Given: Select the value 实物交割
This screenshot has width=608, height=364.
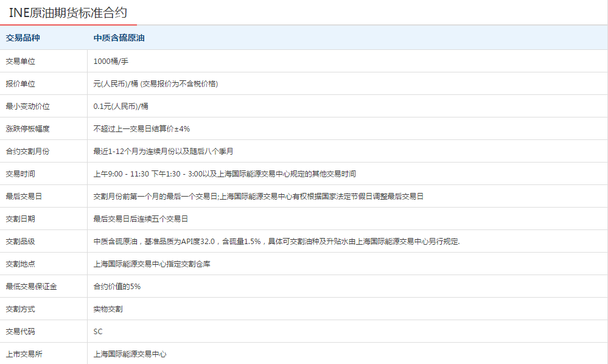Looking at the screenshot, I should (108, 309).
